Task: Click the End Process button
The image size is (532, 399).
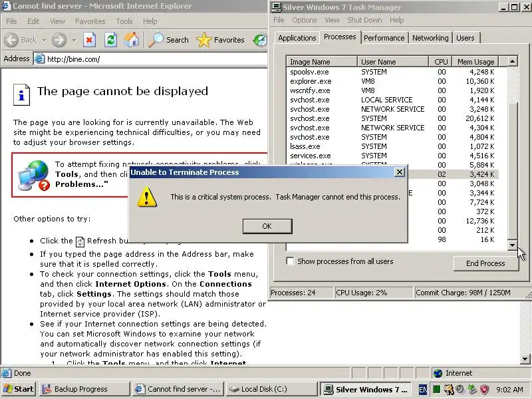Action: [x=485, y=263]
